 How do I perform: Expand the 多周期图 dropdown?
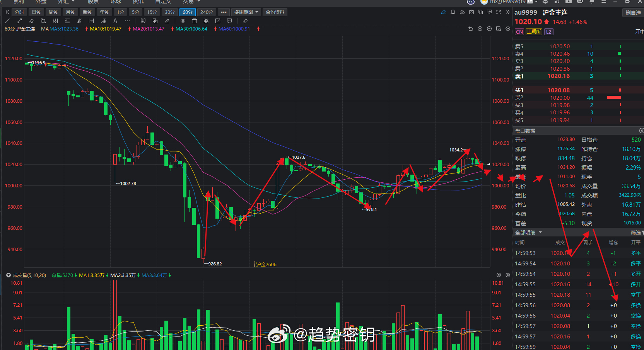click(x=246, y=12)
